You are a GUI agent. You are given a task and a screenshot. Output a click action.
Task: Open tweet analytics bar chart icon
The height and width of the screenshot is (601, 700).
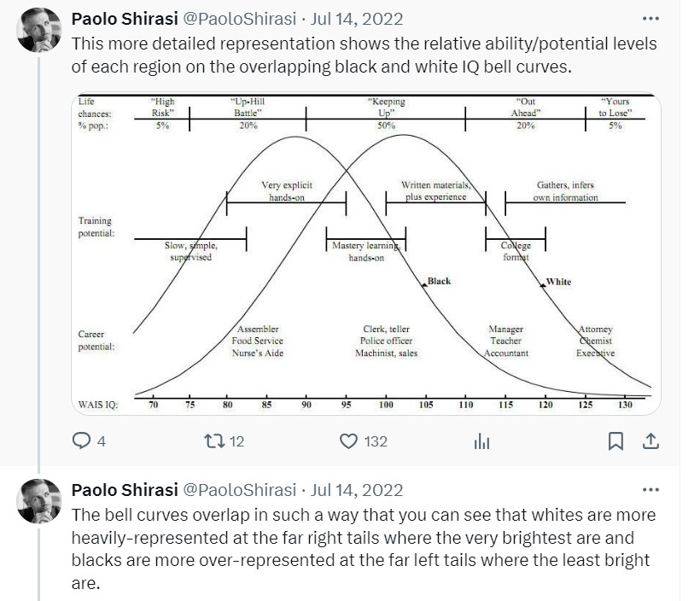pyautogui.click(x=481, y=441)
